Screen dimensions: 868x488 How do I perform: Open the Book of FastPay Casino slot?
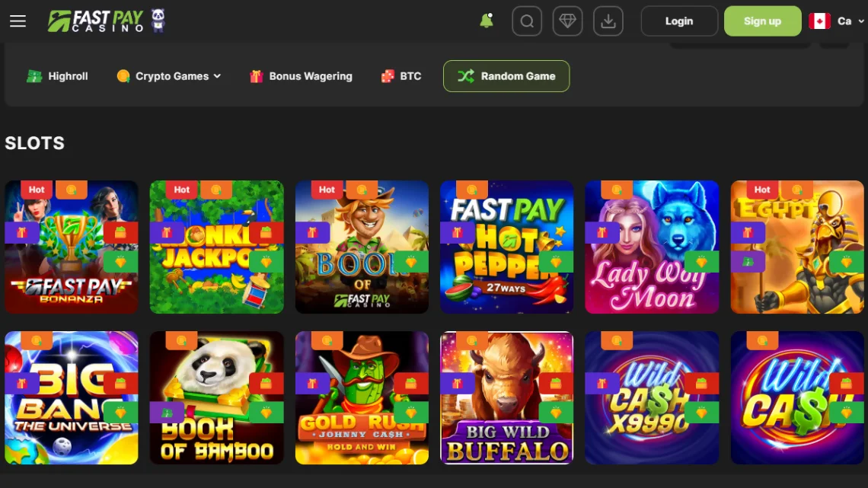click(x=362, y=247)
